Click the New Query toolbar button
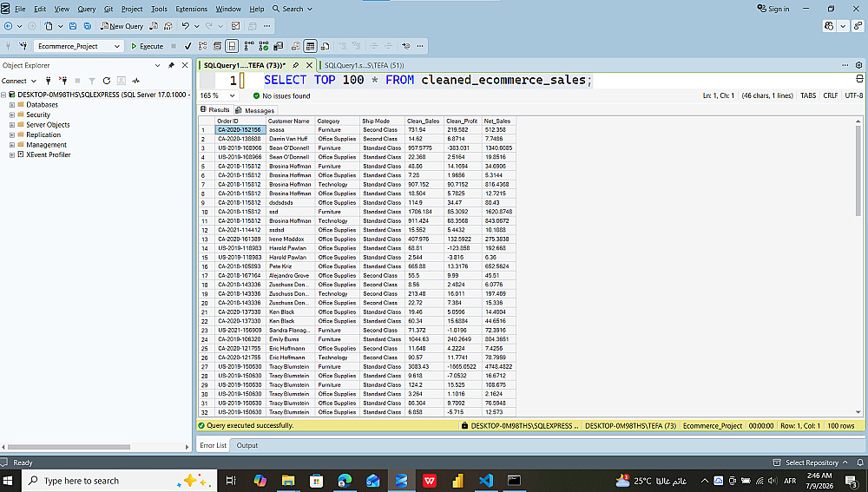The width and height of the screenshot is (868, 492). [x=122, y=26]
